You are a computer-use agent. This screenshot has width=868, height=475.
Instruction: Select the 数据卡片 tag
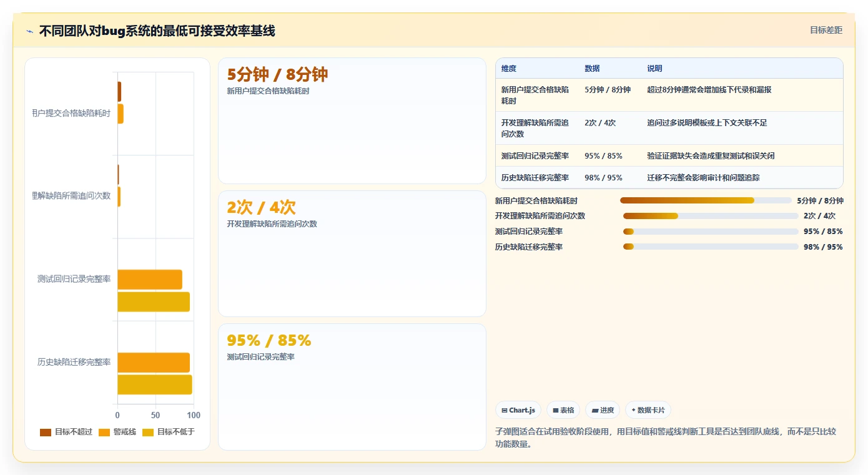click(648, 410)
